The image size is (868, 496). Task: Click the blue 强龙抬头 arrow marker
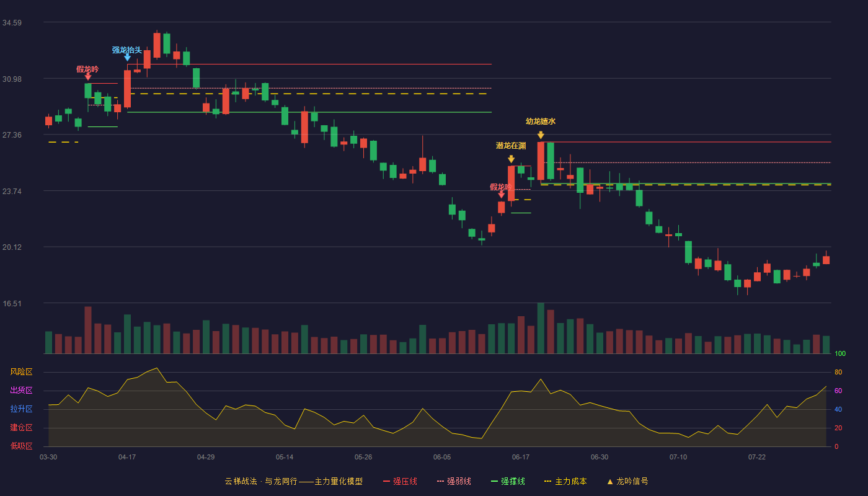127,58
